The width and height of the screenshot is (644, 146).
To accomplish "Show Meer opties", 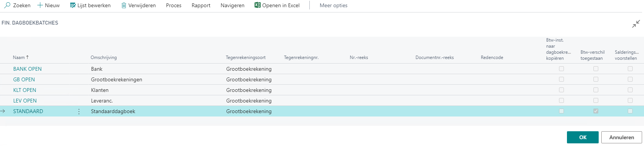I will point(334,5).
